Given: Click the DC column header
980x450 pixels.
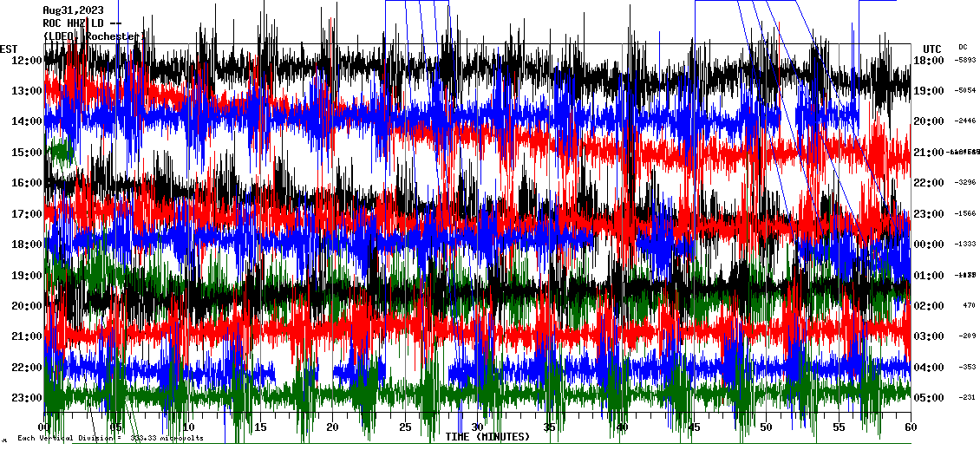Looking at the screenshot, I should pos(963,47).
